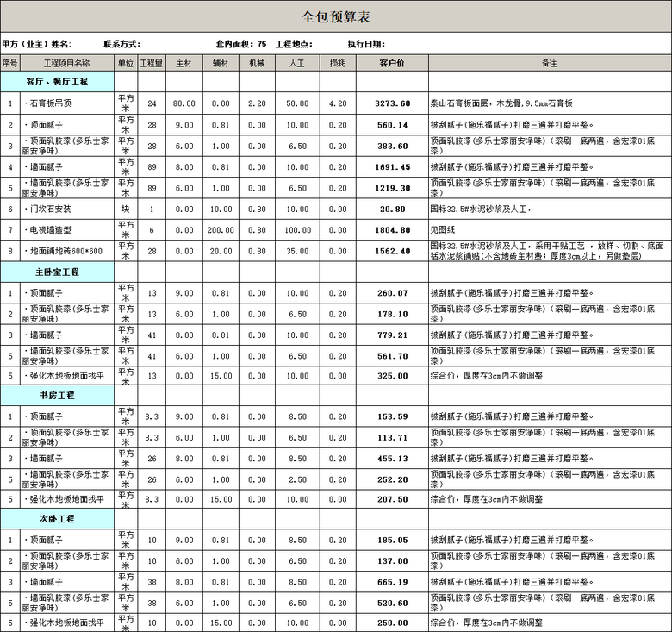Click the main material value 80.00
The width and height of the screenshot is (672, 632).
tap(184, 103)
